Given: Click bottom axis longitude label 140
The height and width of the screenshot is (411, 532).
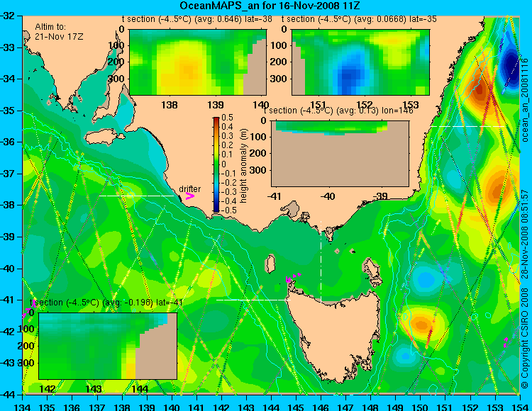Looking at the screenshot, I should (x=172, y=407).
